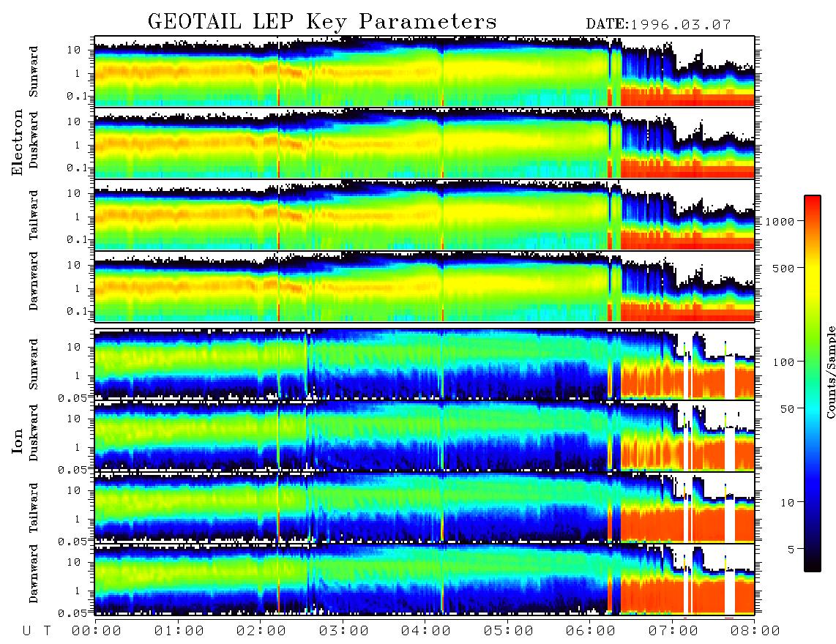Select the DATE:1996.03.07 label
Image resolution: width=836 pixels, height=644 pixels.
pos(658,25)
